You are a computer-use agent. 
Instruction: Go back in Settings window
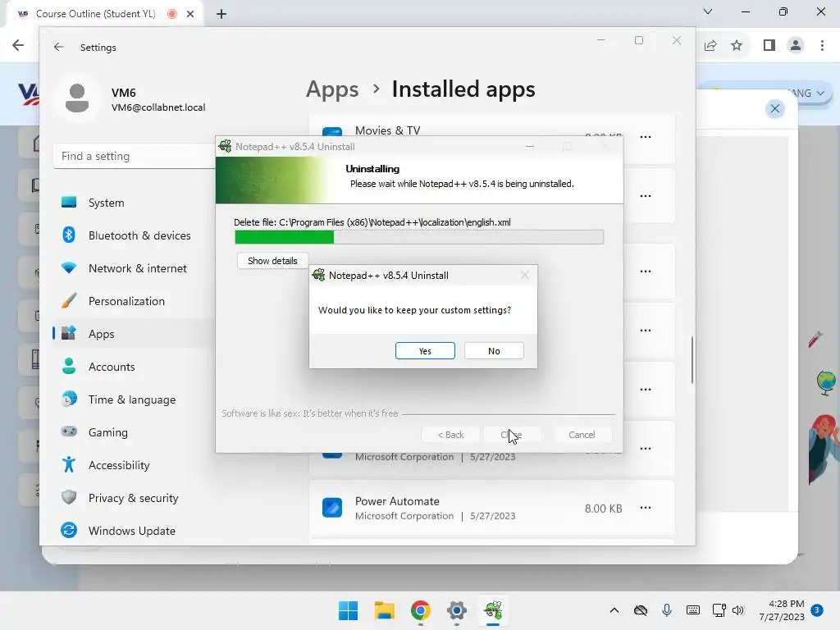(x=58, y=47)
